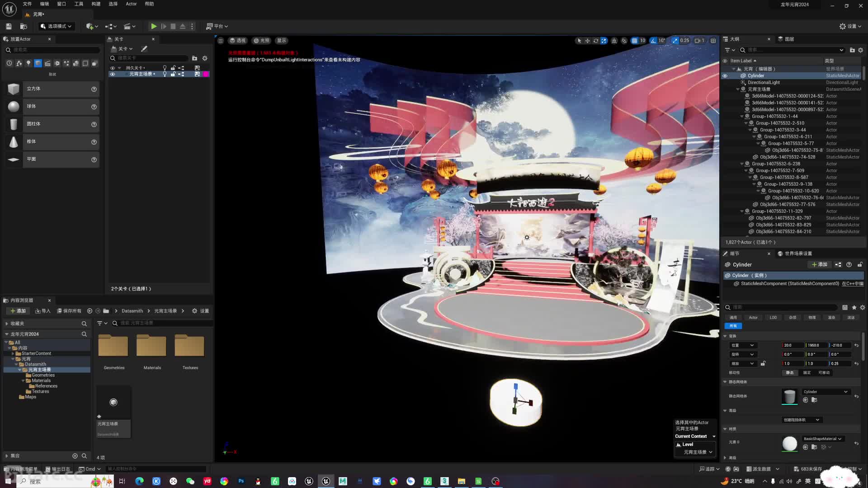Open the 文件 menu

coord(27,4)
